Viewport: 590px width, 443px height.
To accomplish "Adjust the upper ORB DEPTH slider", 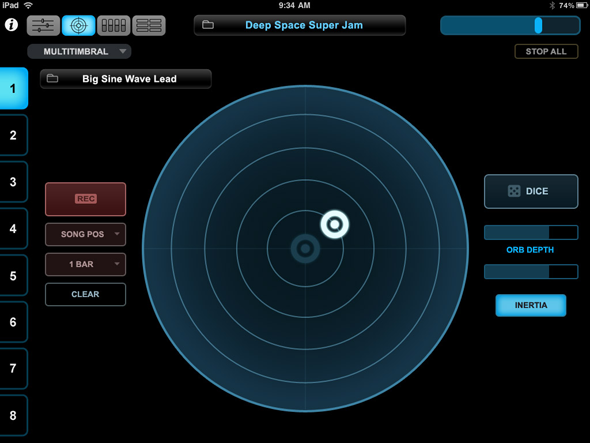I will pos(531,233).
